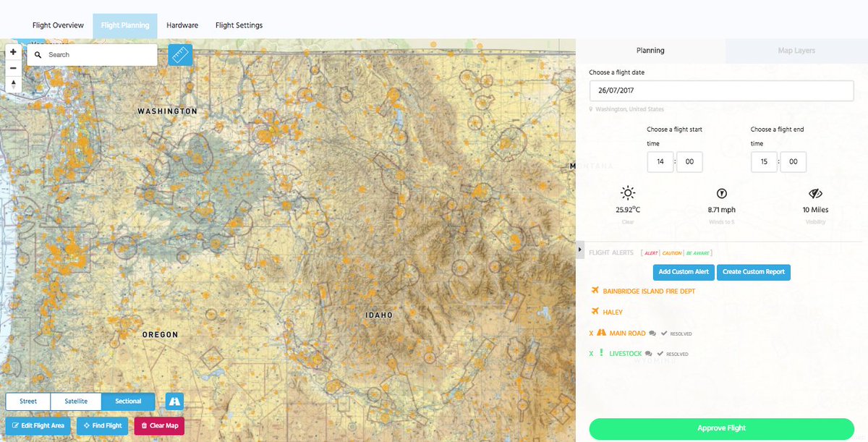Click BE AWARE legend label in green
Image resolution: width=868 pixels, height=442 pixels.
tap(697, 253)
